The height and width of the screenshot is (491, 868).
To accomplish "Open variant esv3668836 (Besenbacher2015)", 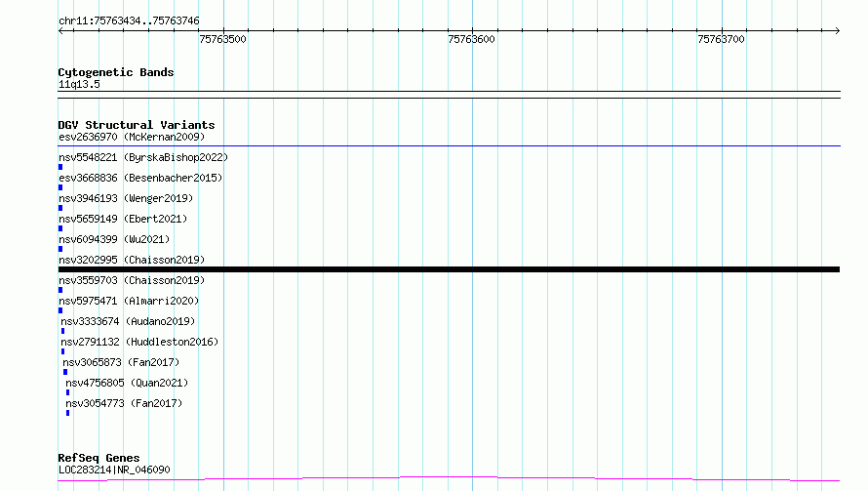I will point(140,178).
